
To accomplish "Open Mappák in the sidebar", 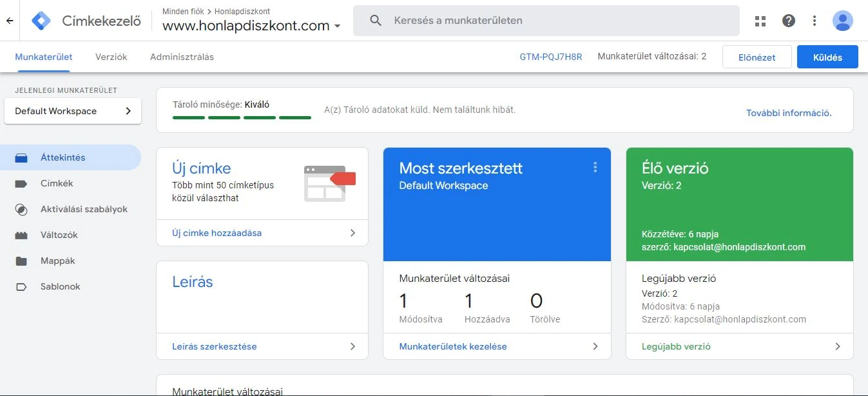I will [x=72, y=261].
